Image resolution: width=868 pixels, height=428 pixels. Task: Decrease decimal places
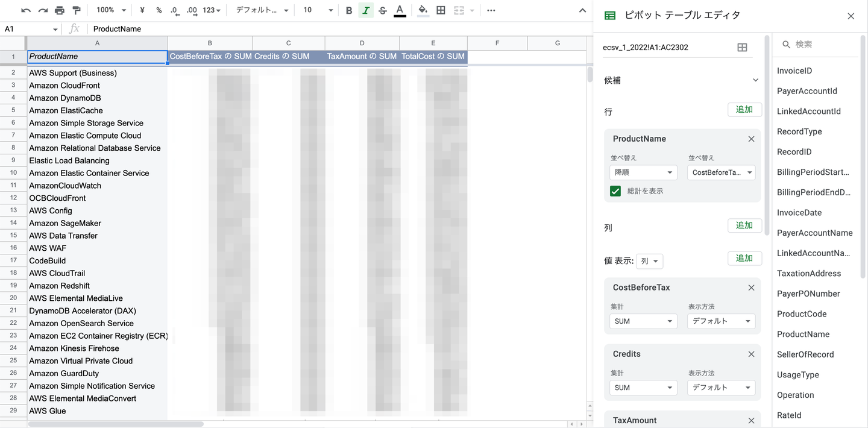[175, 10]
